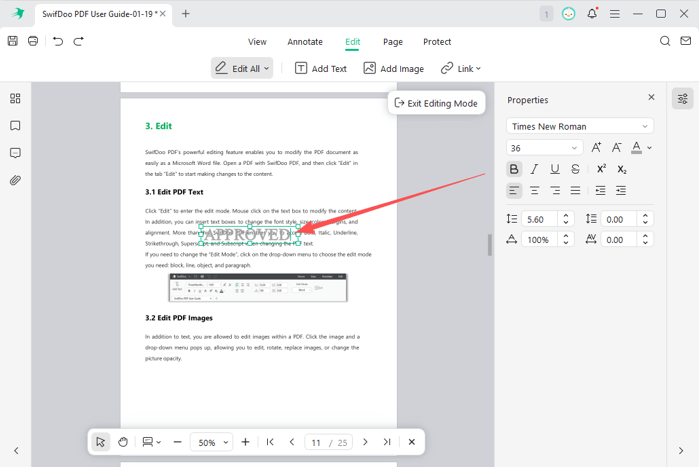The width and height of the screenshot is (700, 467).
Task: Switch to the View tab
Action: [257, 42]
